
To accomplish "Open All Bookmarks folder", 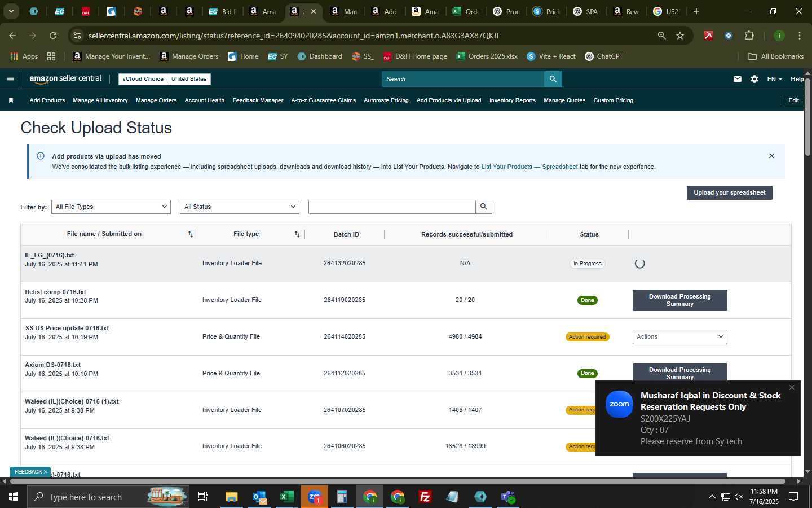I will point(775,56).
